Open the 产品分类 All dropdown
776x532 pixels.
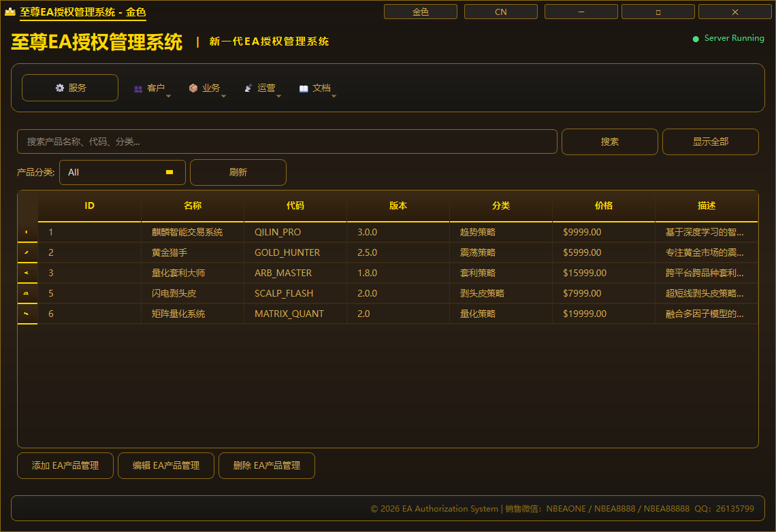point(123,173)
